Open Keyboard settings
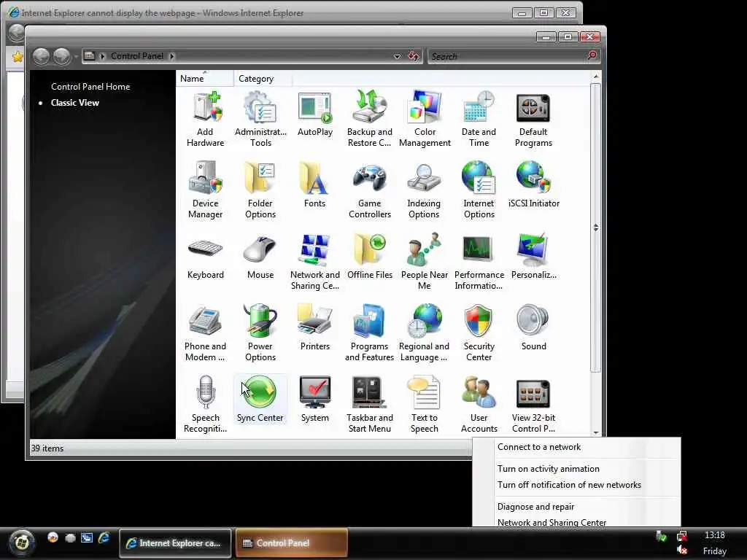 [205, 256]
